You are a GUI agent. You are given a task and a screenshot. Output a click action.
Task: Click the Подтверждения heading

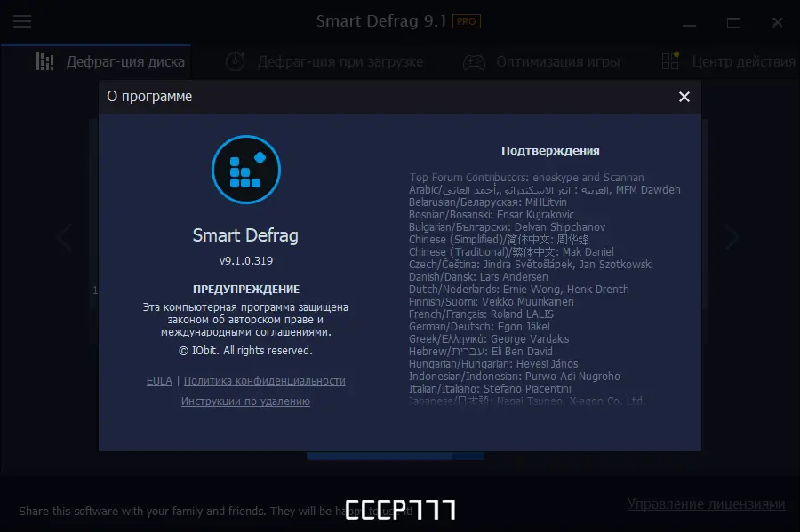click(550, 151)
